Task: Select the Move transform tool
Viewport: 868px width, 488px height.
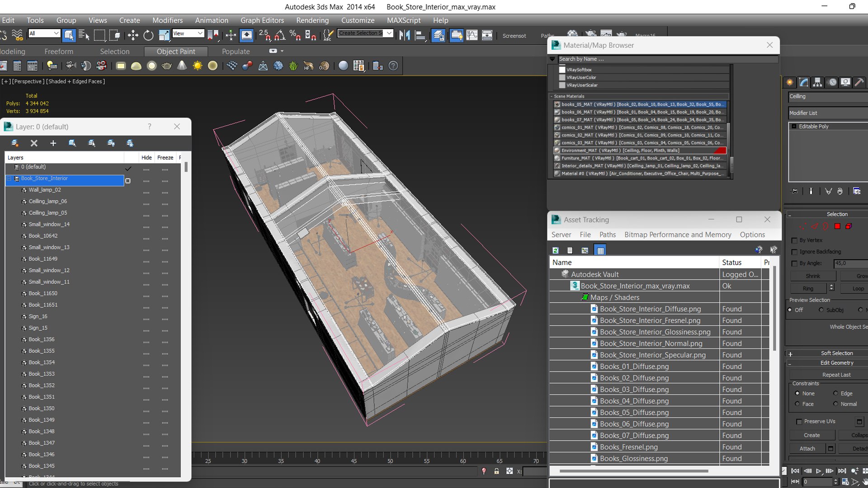Action: coord(133,35)
